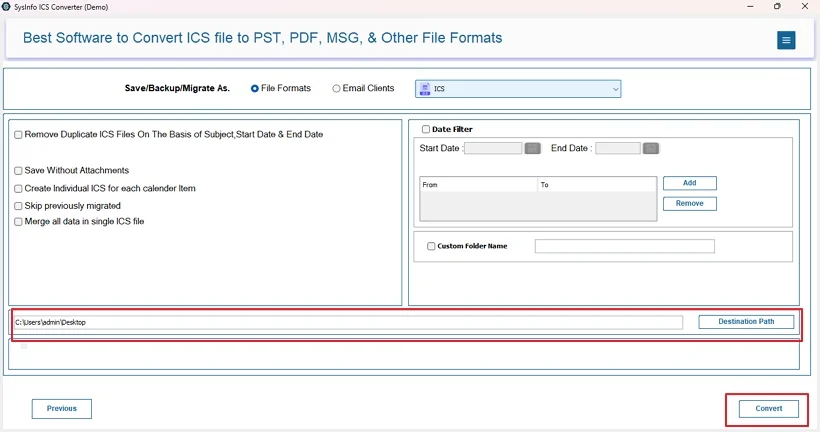Open the hamburger menu icon
This screenshot has width=820, height=432.
pos(785,40)
